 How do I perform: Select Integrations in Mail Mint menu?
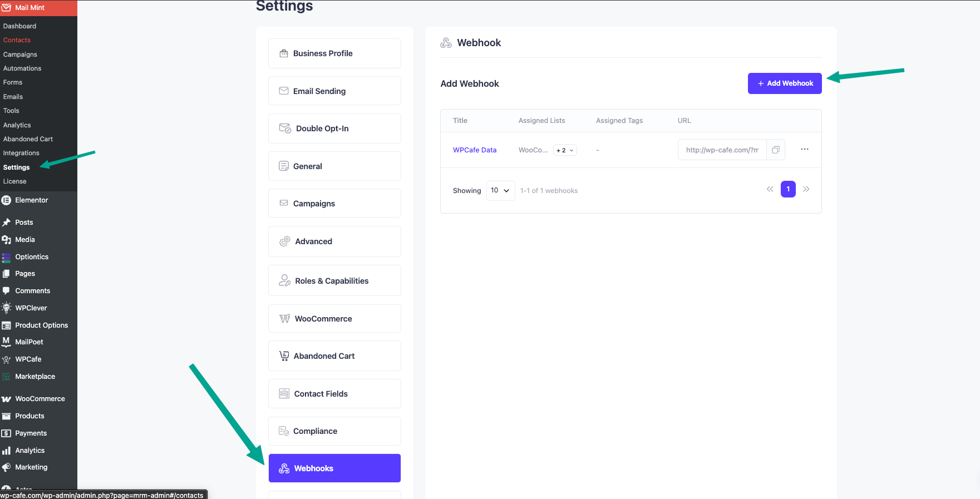click(x=21, y=153)
